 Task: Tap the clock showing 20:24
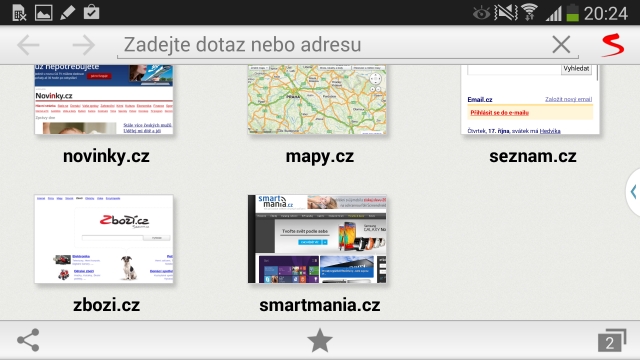coord(605,13)
